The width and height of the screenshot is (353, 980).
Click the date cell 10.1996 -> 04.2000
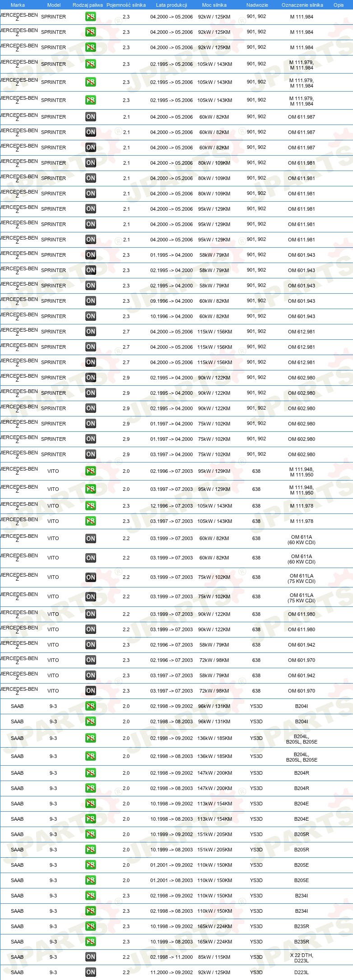tap(172, 316)
